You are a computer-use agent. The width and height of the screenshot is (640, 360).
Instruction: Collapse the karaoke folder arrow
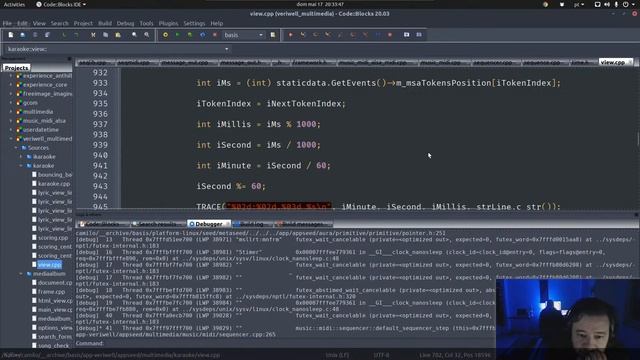coord(21,166)
